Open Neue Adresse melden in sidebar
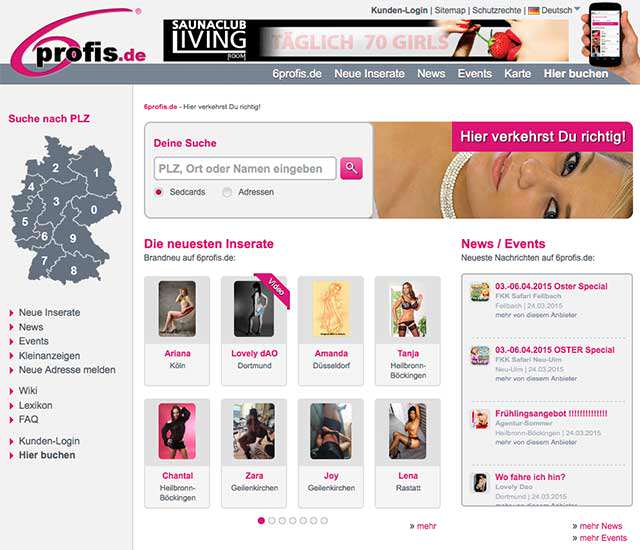The height and width of the screenshot is (550, 640). [x=67, y=370]
